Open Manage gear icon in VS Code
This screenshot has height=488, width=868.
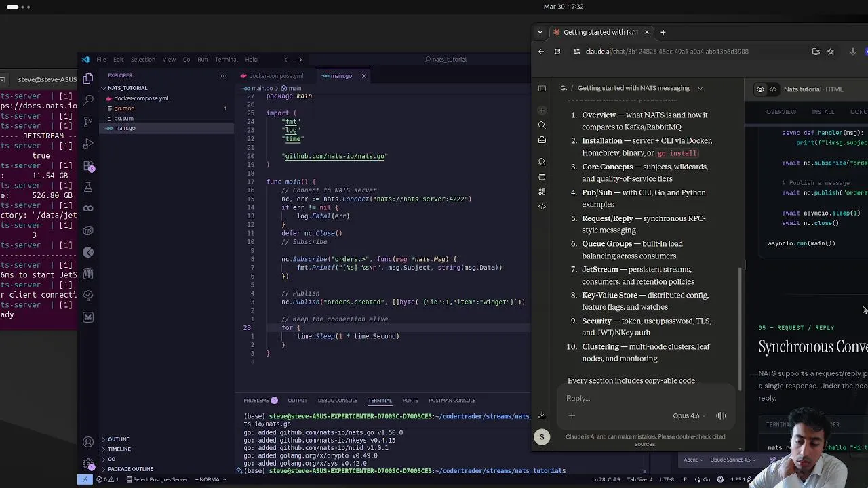click(88, 464)
